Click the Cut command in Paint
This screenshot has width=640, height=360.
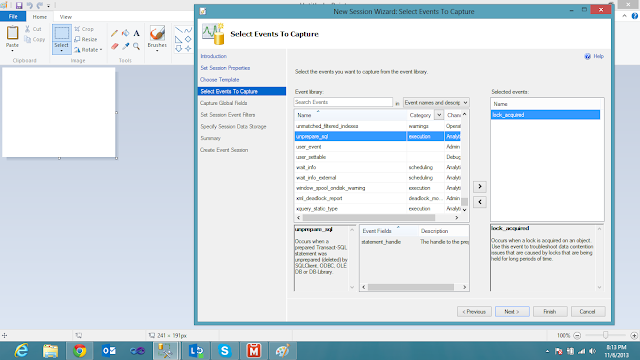(x=33, y=29)
